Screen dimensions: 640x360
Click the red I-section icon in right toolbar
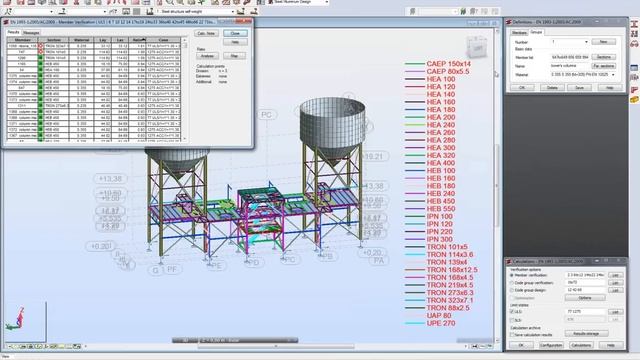[634, 24]
